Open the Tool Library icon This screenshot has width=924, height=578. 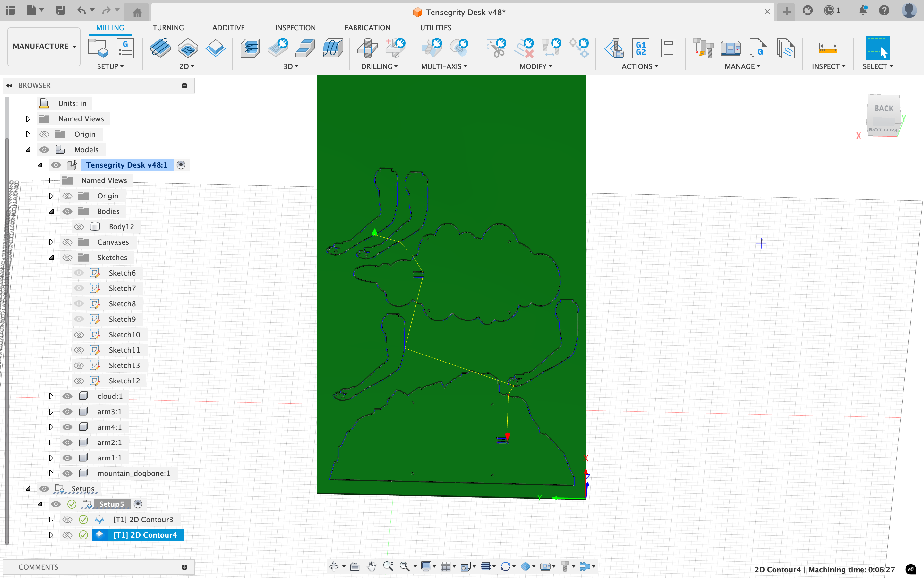(x=703, y=48)
